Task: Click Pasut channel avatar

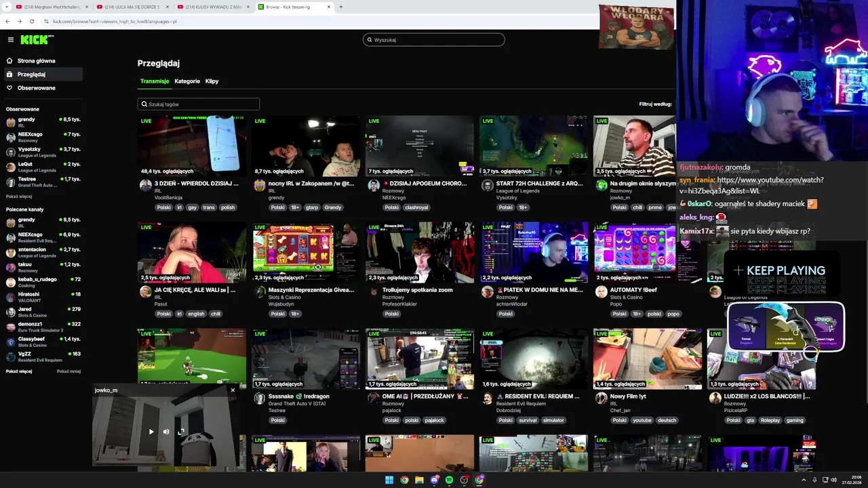Action: click(145, 291)
